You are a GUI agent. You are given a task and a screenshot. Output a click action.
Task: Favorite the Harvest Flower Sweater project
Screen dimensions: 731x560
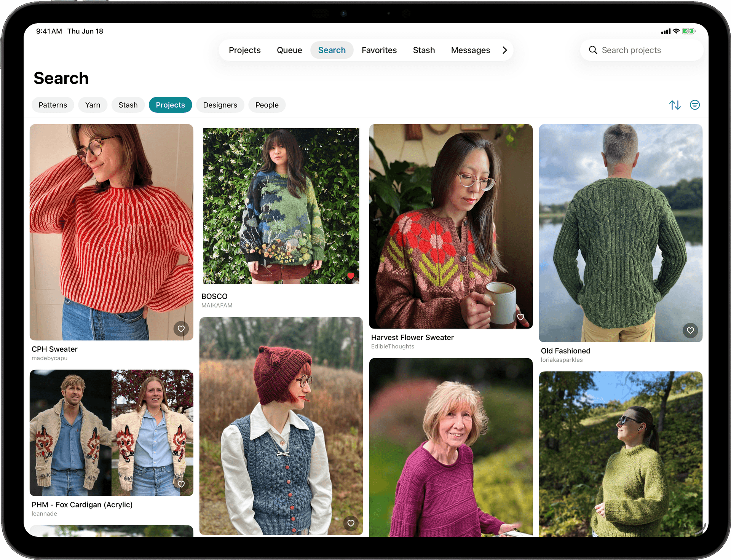click(x=520, y=317)
